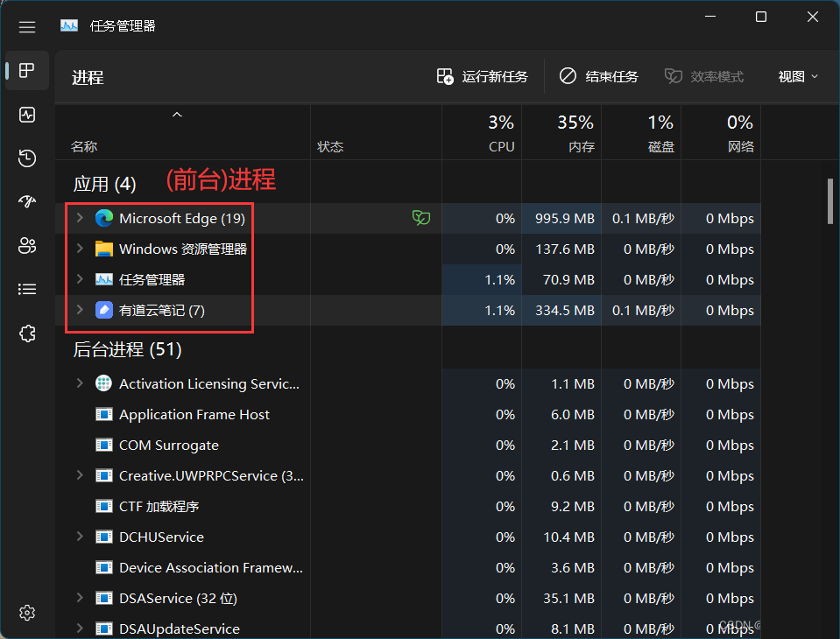The height and width of the screenshot is (639, 840).
Task: Click Application Frame Host icon
Action: coord(104,414)
